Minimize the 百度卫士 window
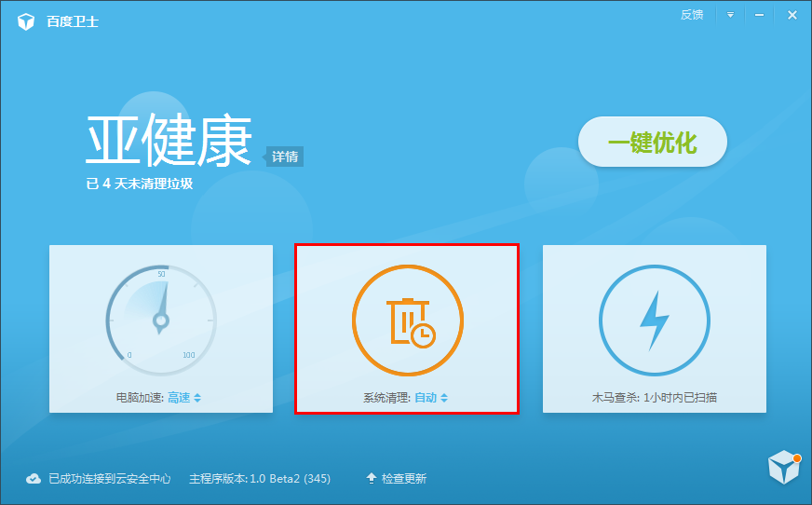Screen dimensions: 812x505 coord(759,15)
